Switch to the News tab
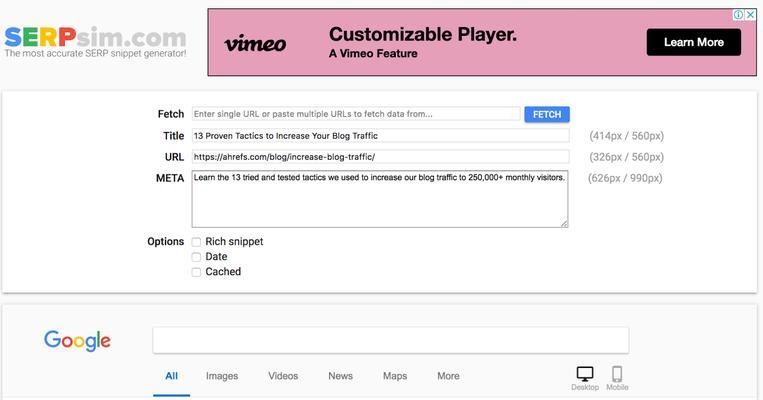 point(340,376)
